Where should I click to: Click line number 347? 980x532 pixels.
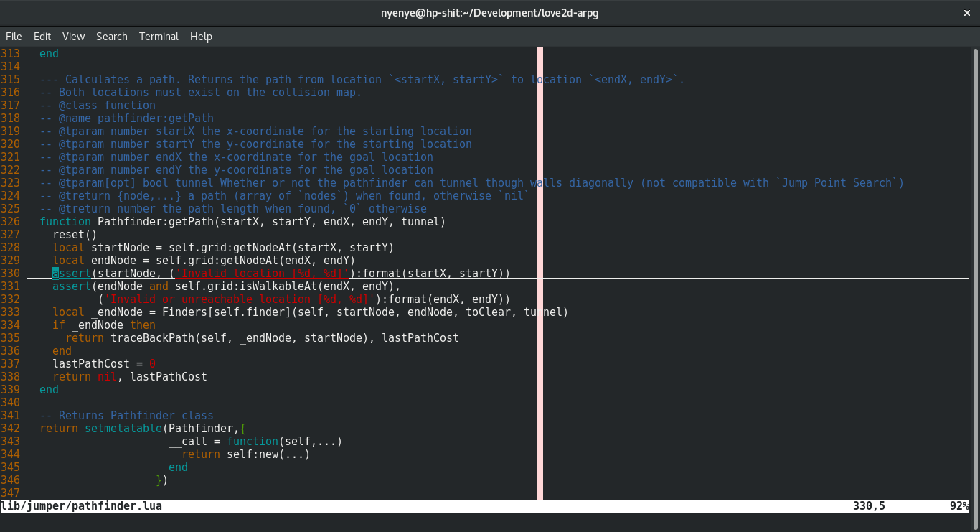[x=10, y=493]
